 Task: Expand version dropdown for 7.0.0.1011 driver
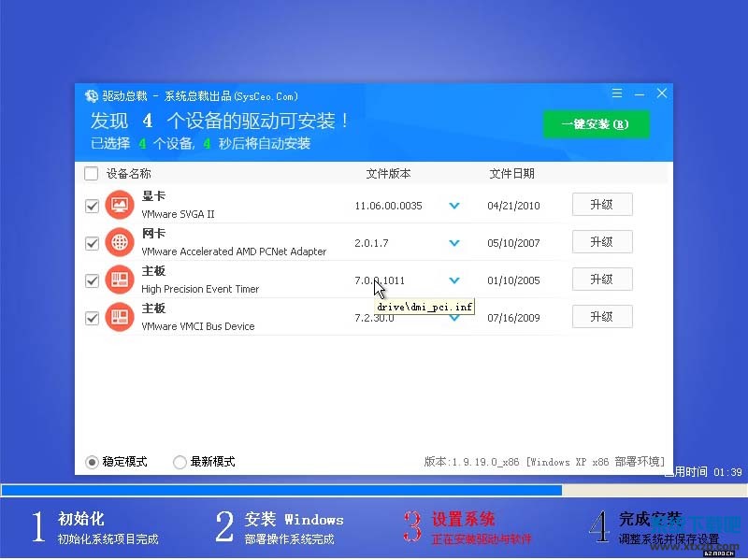(x=454, y=280)
